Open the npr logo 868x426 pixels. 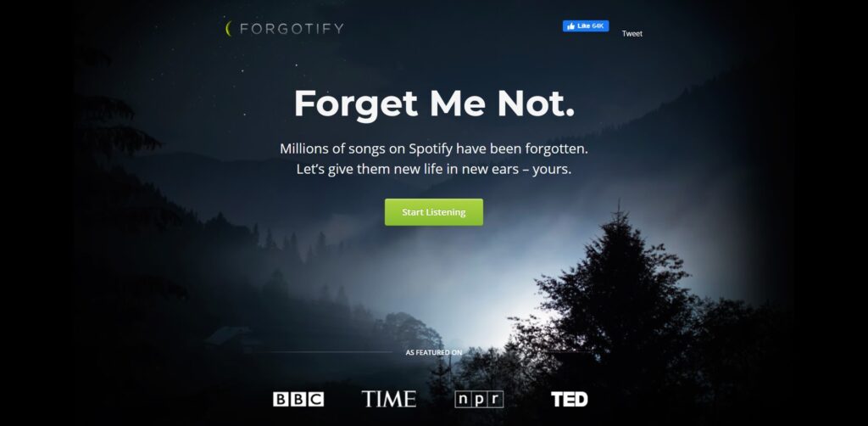pyautogui.click(x=479, y=400)
